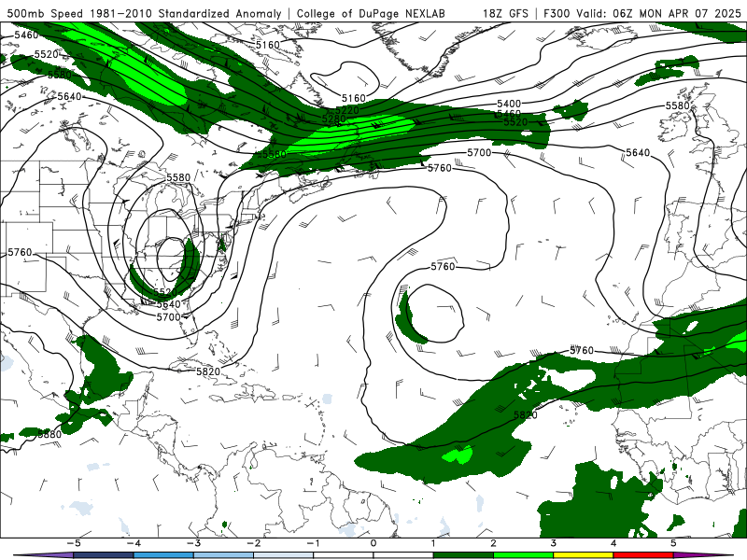Click the -4 legend scale value
Viewport: 747px width, 560px height.
[134, 543]
